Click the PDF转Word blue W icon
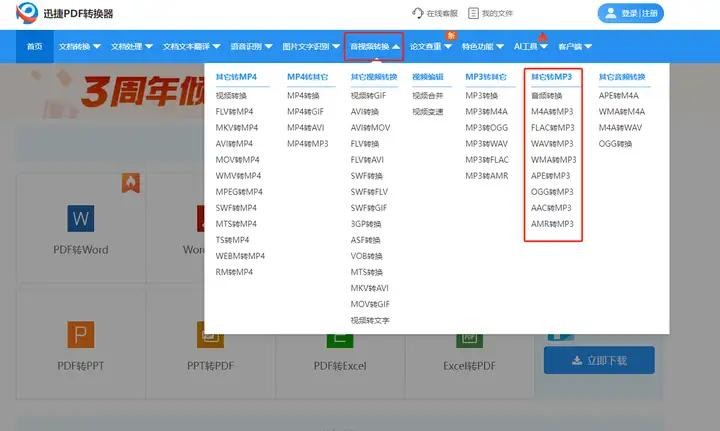 (80, 218)
